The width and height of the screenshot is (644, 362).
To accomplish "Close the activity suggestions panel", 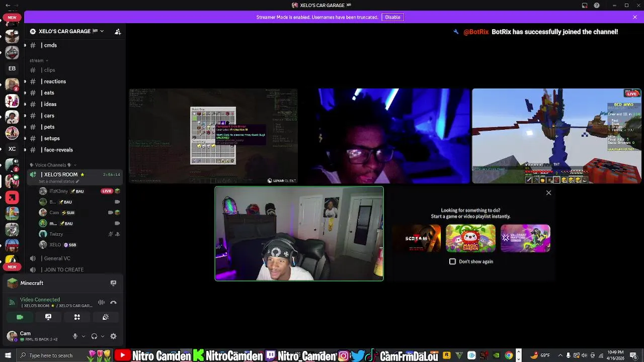I will pyautogui.click(x=548, y=193).
